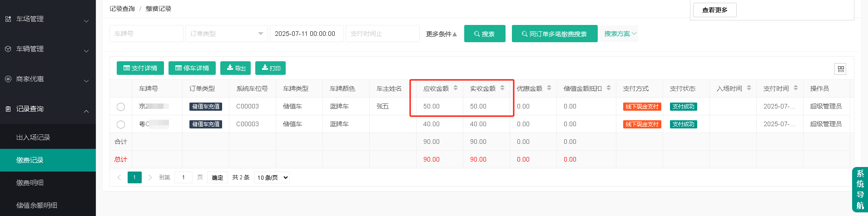Viewport: 868px width, 216px height.
Task: Open 储值余额明细 submenu item
Action: tap(48, 205)
